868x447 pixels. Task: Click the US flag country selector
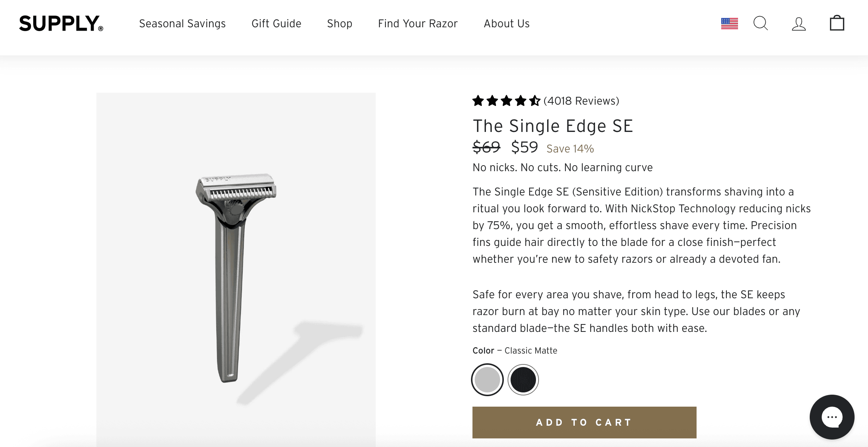pyautogui.click(x=729, y=24)
